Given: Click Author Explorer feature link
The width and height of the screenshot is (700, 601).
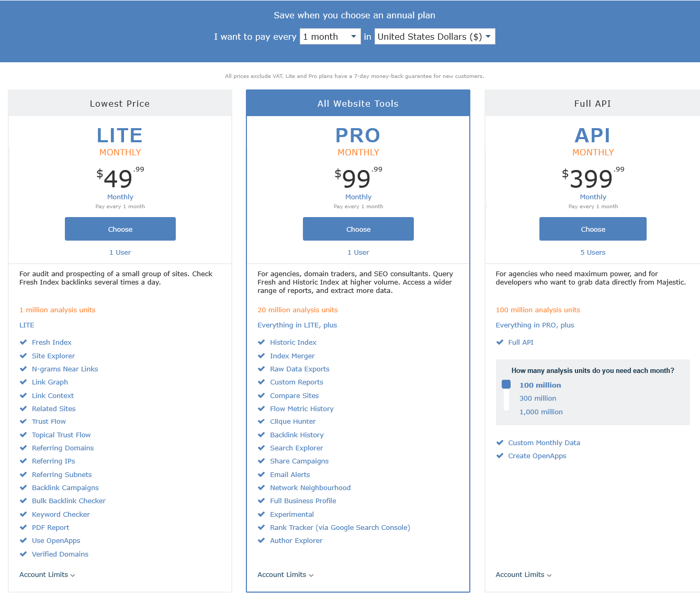Looking at the screenshot, I should (x=296, y=540).
